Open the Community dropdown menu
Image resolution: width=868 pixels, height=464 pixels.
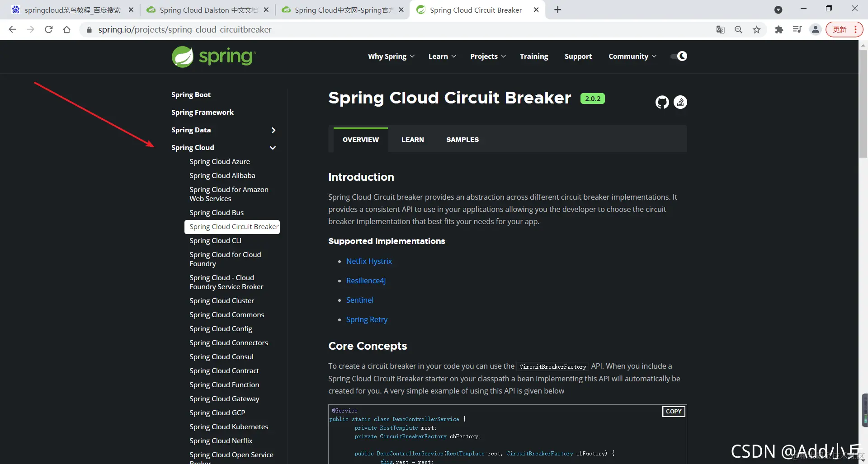coord(632,56)
